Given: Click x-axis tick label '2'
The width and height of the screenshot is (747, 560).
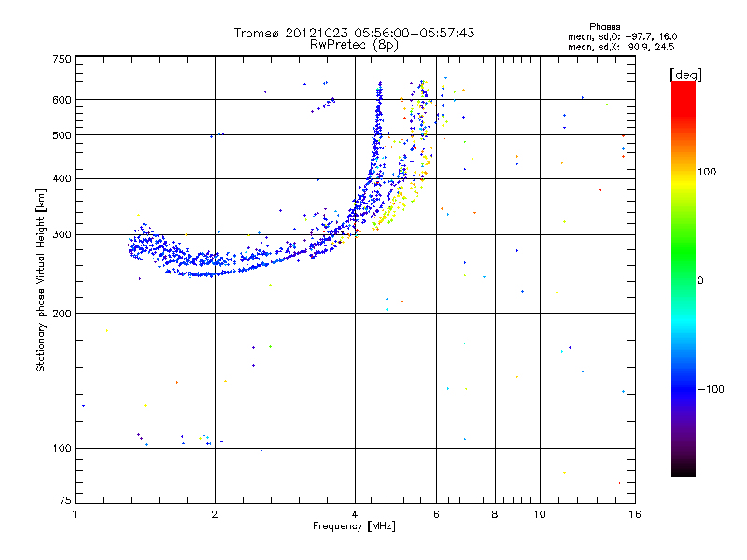Looking at the screenshot, I should (215, 514).
